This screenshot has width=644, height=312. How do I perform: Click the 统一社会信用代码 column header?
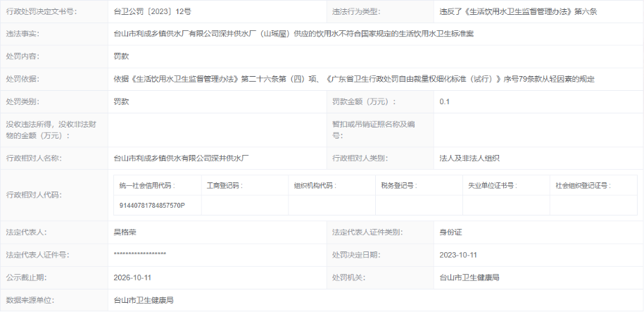click(x=147, y=186)
